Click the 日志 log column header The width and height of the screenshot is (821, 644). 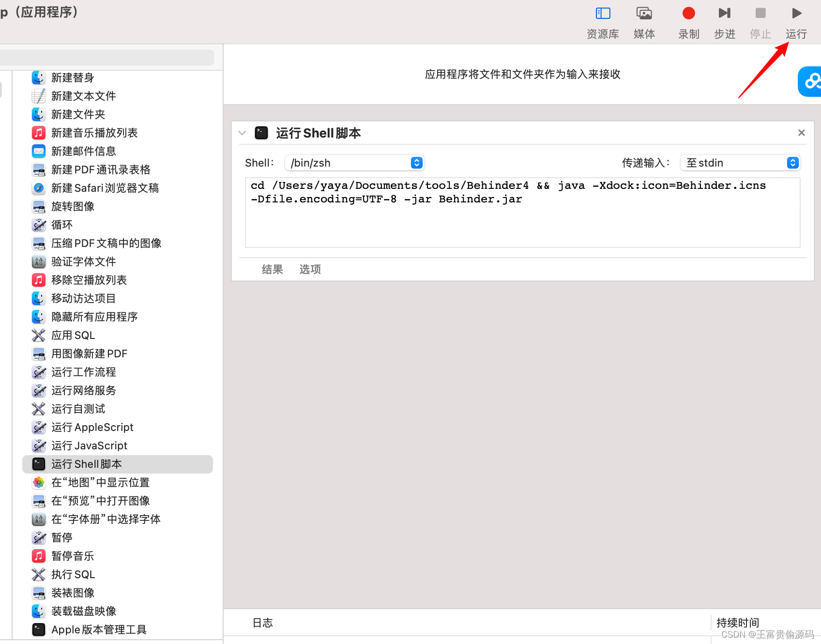coord(262,623)
